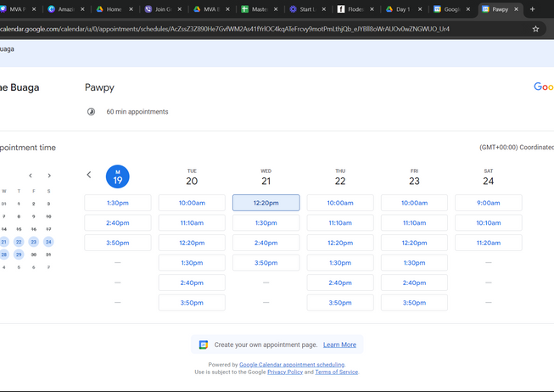Book 1:30pm on Wednesday 21
The height and width of the screenshot is (392, 554).
point(266,222)
